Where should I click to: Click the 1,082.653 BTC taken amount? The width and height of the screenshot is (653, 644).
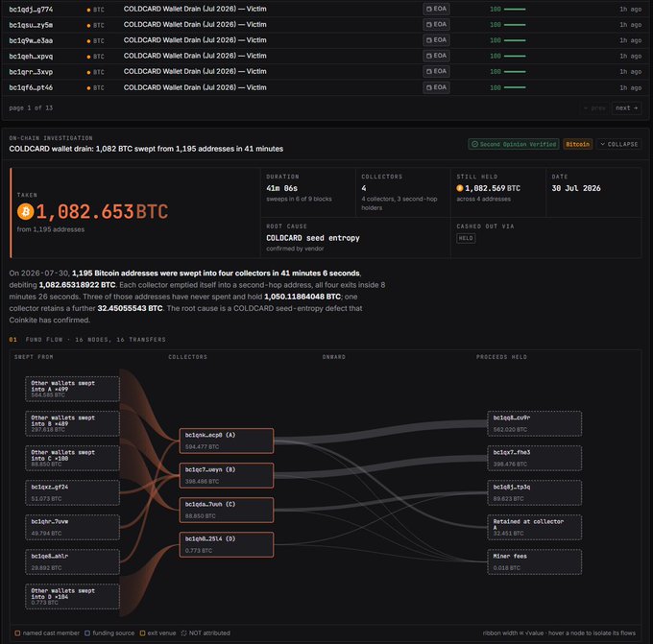[x=102, y=211]
